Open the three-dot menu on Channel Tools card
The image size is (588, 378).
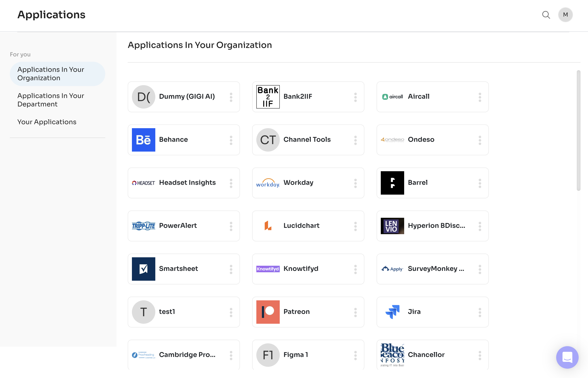[355, 140]
